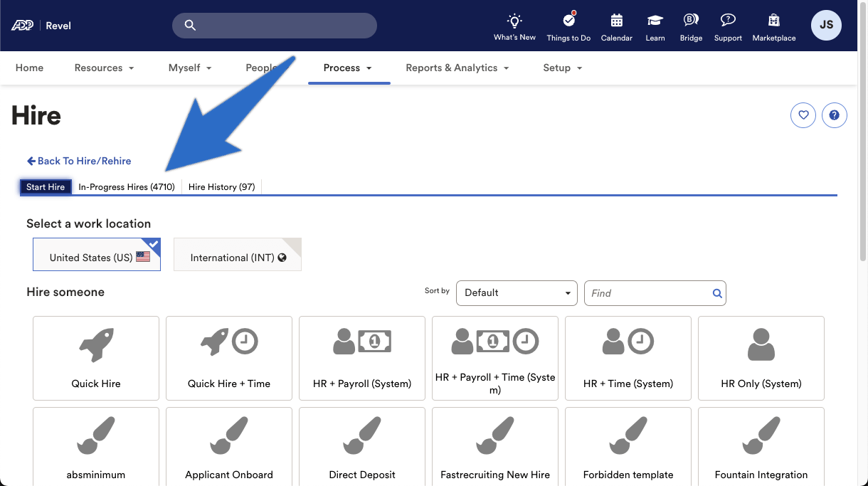Image resolution: width=868 pixels, height=486 pixels.
Task: Open the Calendar icon
Action: point(616,25)
